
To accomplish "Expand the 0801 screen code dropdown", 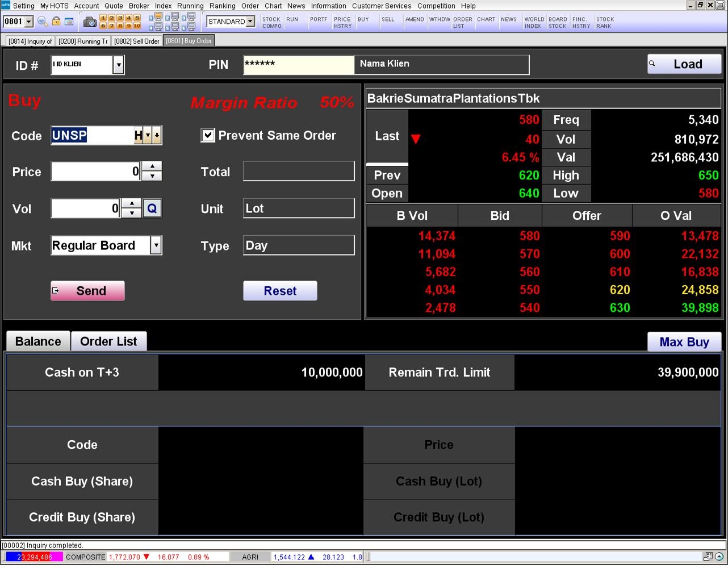I will click(x=28, y=22).
